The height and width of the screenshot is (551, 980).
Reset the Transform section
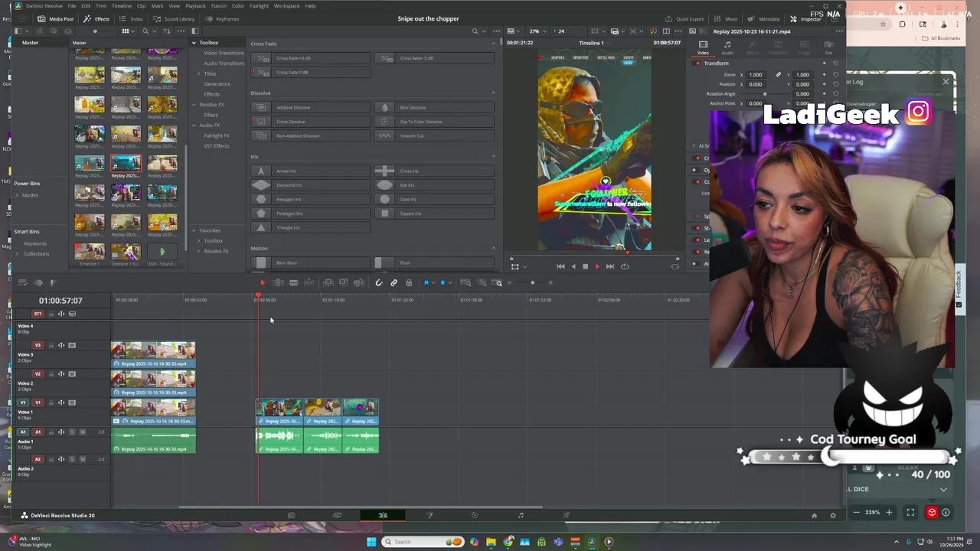click(835, 64)
